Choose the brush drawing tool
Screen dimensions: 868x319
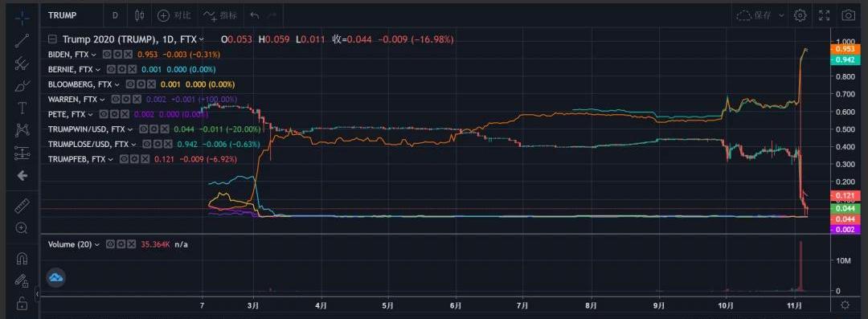[23, 85]
